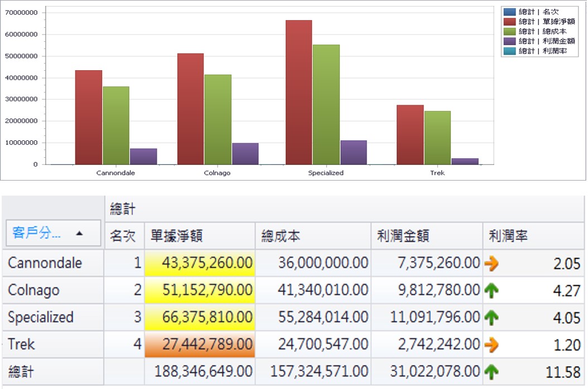
Task: Click Specialized's purple bar in the chart
Action: tap(354, 153)
